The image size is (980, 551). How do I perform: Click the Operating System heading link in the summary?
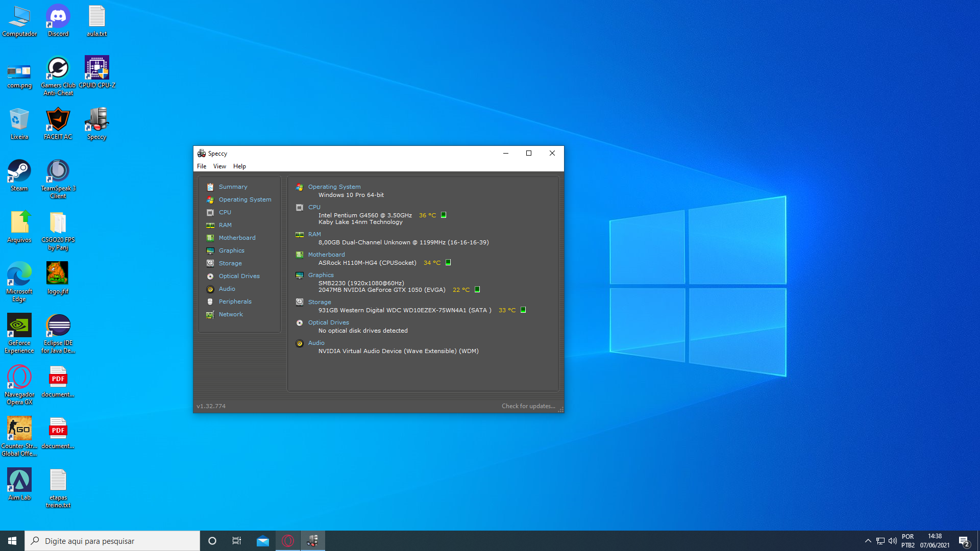click(334, 187)
